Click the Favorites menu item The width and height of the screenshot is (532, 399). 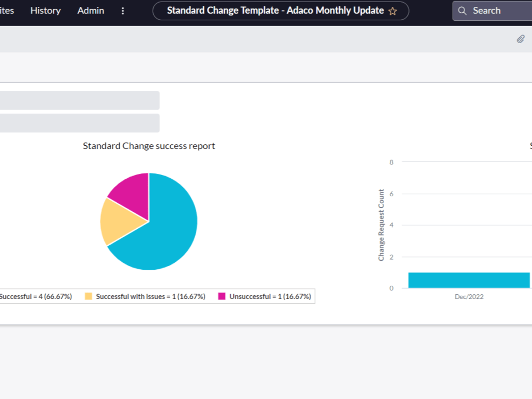pyautogui.click(x=6, y=11)
